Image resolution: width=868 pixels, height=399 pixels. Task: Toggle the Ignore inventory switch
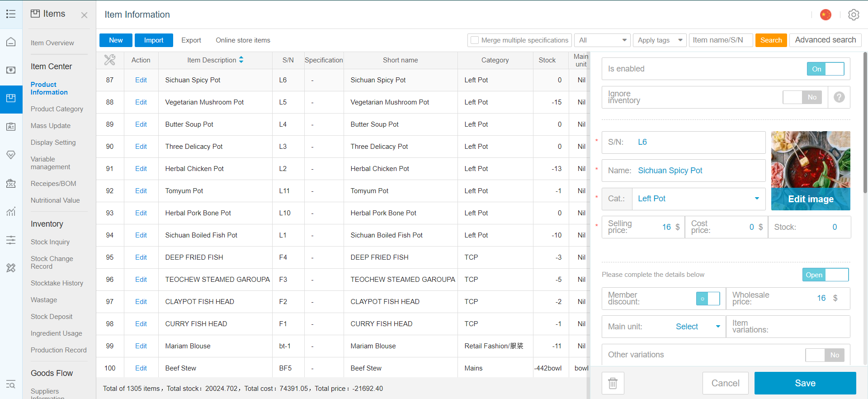click(802, 97)
